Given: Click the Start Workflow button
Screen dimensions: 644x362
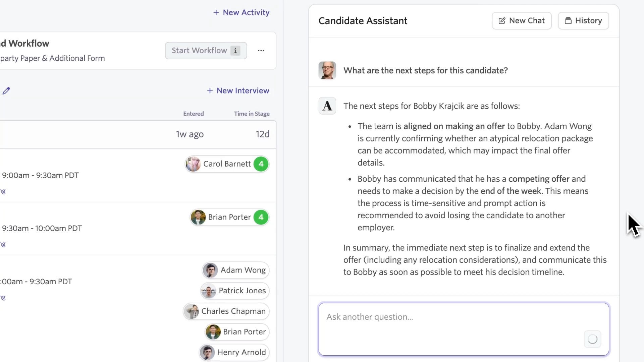Looking at the screenshot, I should click(199, 51).
